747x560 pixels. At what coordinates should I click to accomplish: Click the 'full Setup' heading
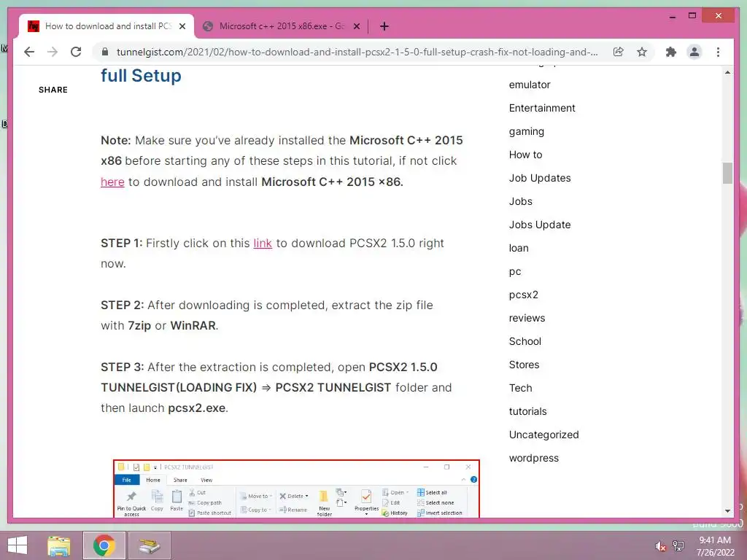141,76
